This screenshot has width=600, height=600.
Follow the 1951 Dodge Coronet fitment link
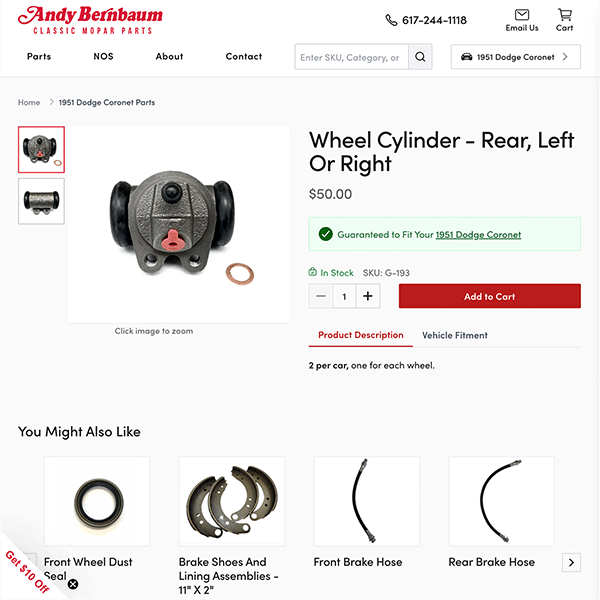[478, 235]
